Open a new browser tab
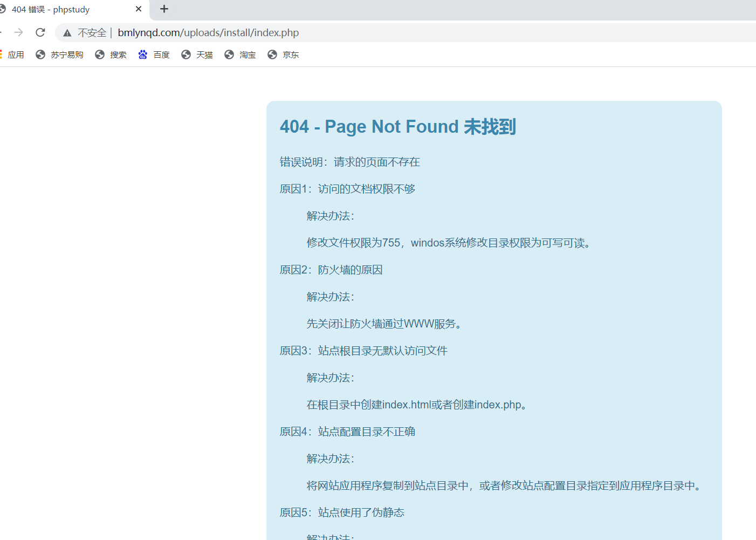 click(x=163, y=9)
